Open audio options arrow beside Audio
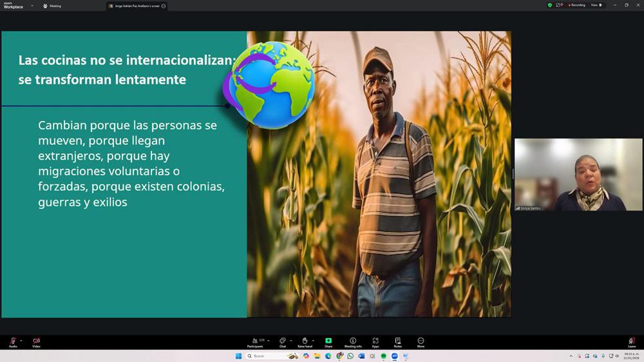644x362 pixels. (21, 341)
